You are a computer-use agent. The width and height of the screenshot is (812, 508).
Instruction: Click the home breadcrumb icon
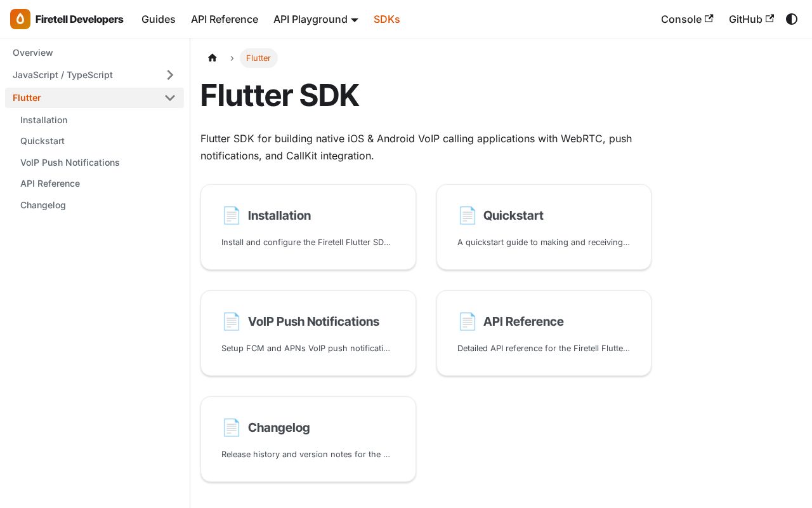(x=213, y=58)
